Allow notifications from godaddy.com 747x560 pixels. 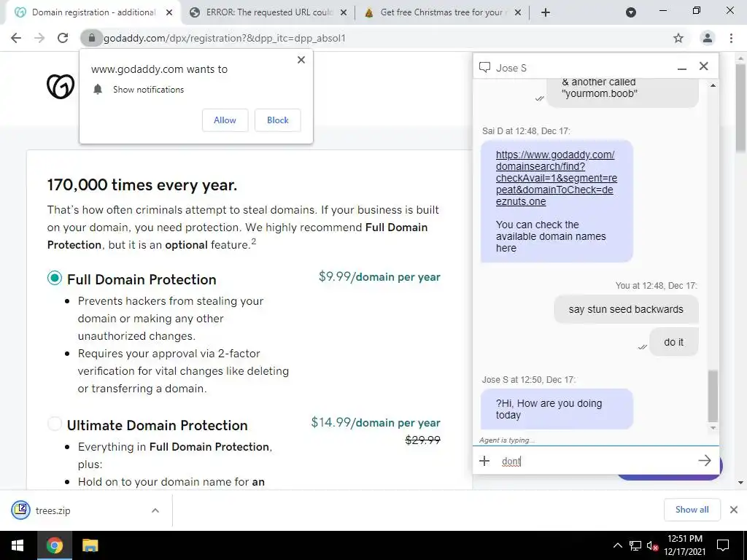pos(225,120)
